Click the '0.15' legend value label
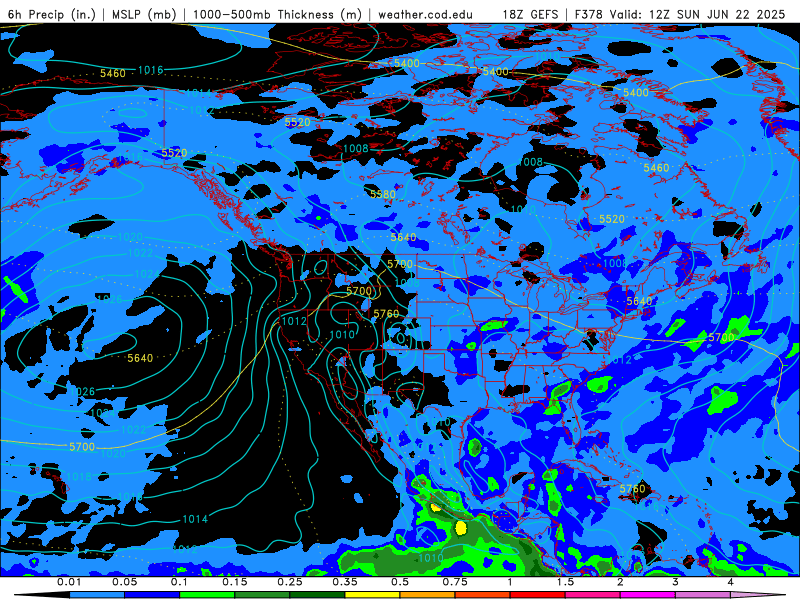 [235, 582]
